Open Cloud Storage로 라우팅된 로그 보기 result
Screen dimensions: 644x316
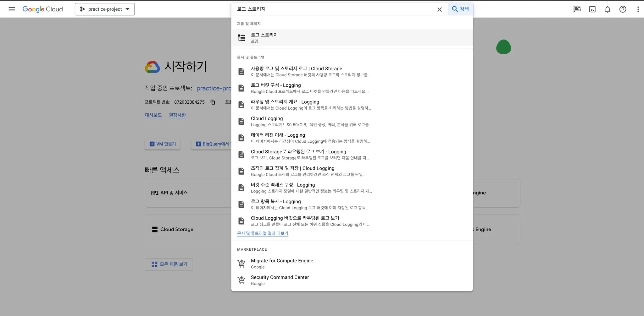[352, 155]
